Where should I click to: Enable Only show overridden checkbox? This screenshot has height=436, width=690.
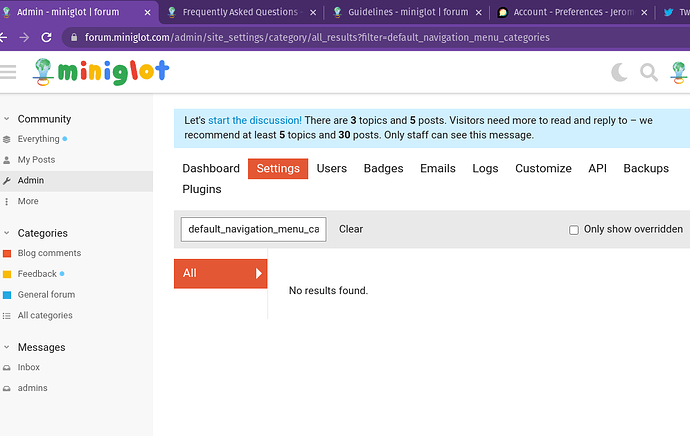tap(574, 230)
